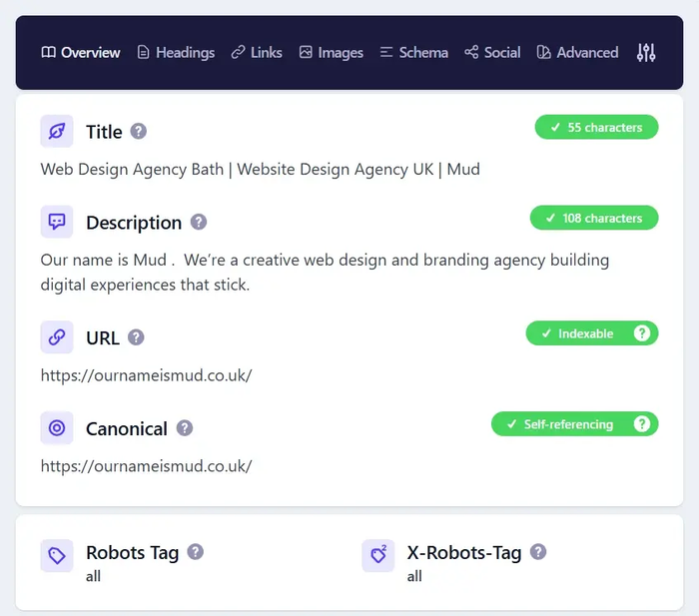Click the Canonical target icon

[57, 428]
